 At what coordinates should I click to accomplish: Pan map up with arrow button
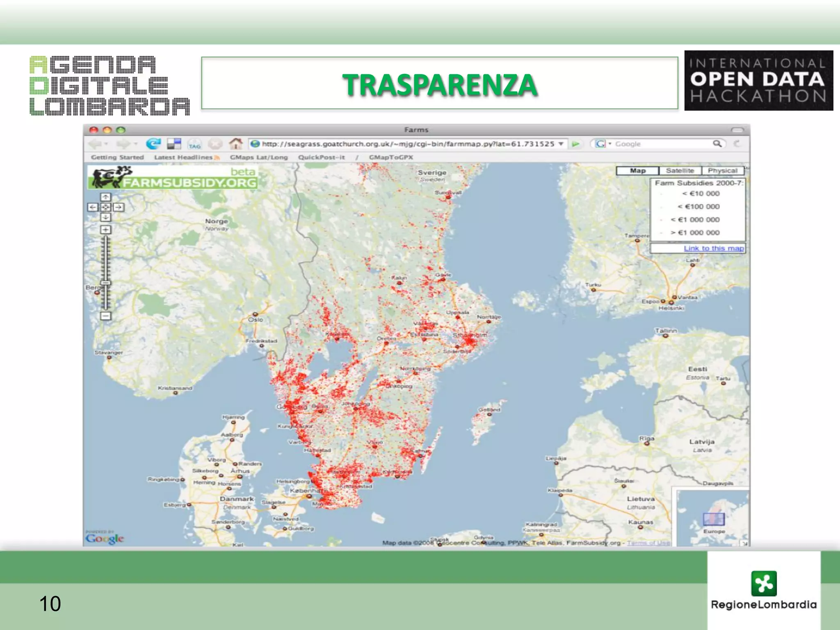[106, 197]
